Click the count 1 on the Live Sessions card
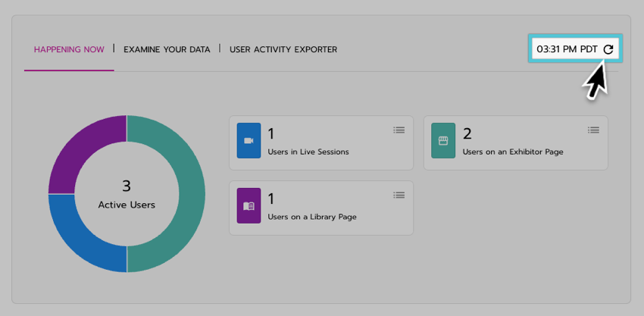The width and height of the screenshot is (644, 316). point(271,134)
